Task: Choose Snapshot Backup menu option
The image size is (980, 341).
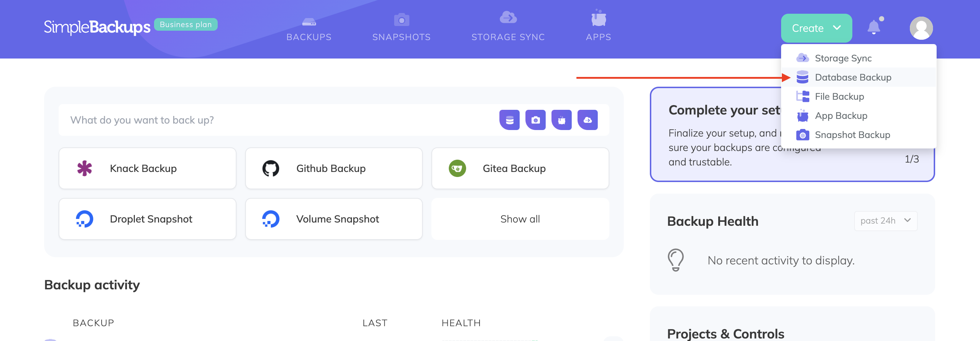Action: pyautogui.click(x=852, y=135)
